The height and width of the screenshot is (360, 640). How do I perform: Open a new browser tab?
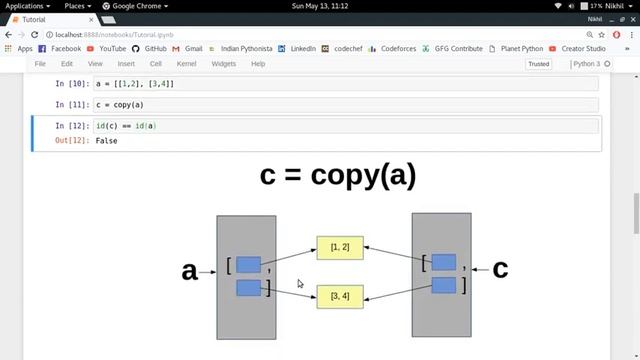108,20
